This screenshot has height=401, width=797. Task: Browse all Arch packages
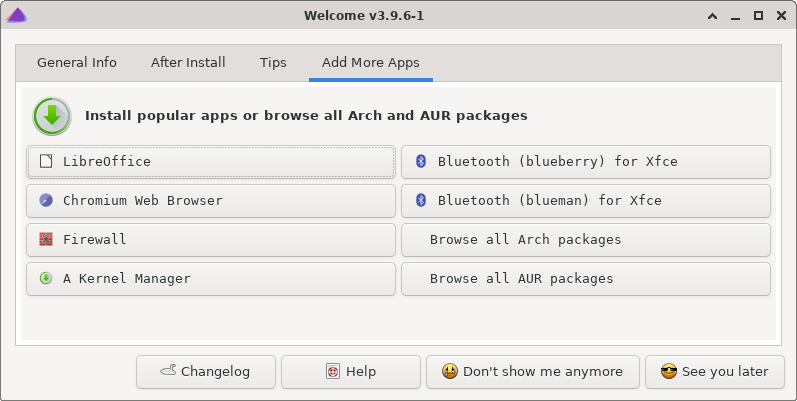pos(586,239)
